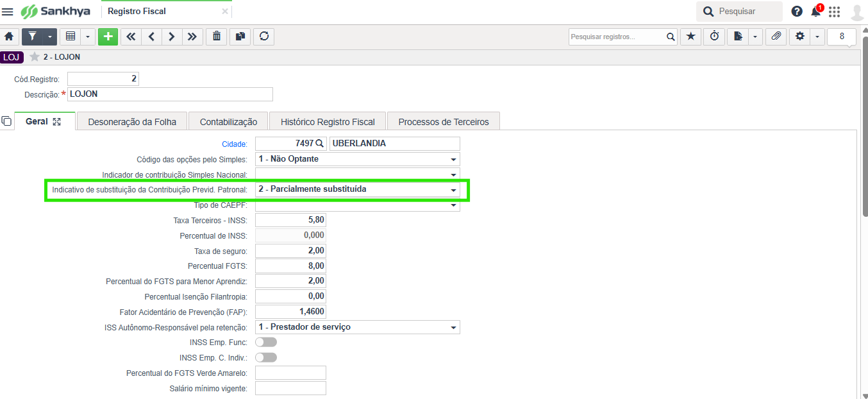Open the hamburger main menu
This screenshot has height=399, width=868.
click(x=8, y=12)
